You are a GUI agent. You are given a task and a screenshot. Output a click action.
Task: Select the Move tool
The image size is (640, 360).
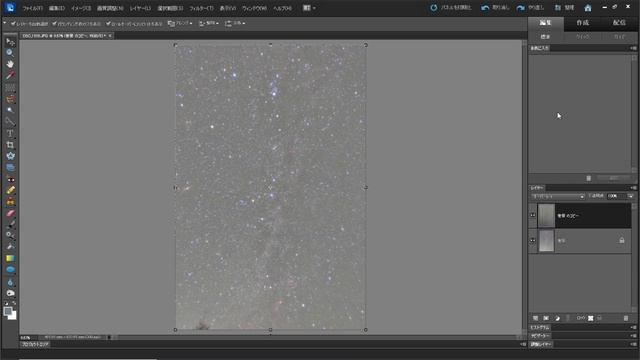click(x=10, y=42)
